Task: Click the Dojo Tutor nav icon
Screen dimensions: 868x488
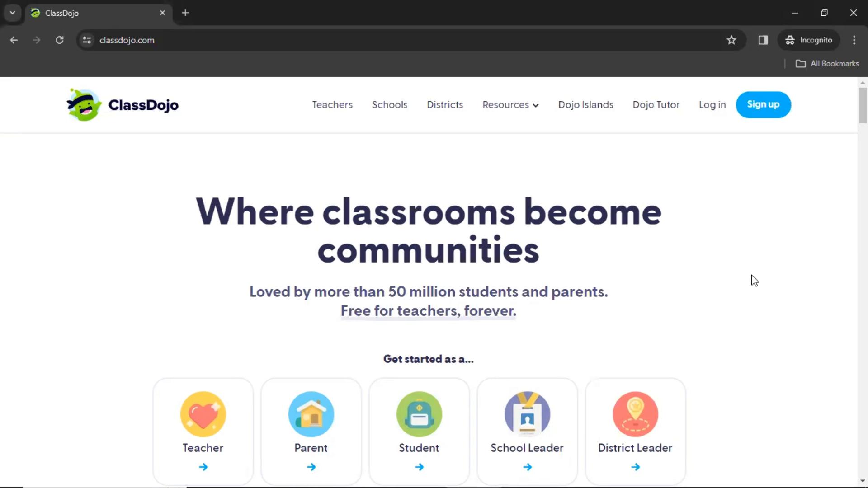Action: tap(656, 104)
